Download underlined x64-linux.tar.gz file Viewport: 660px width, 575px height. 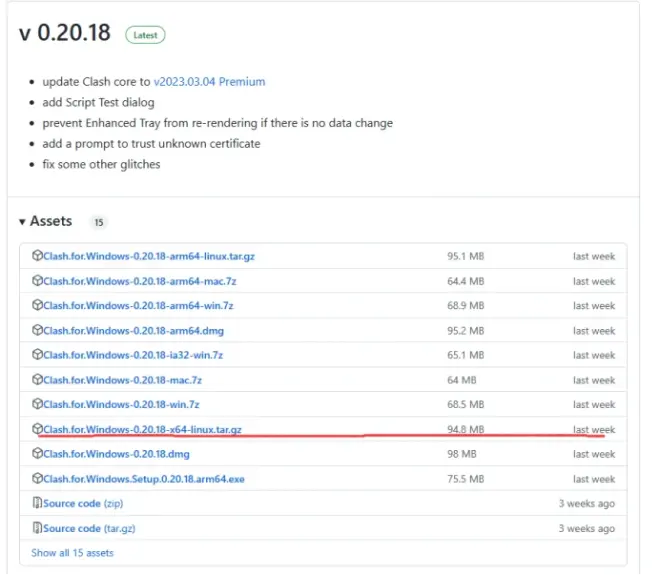[142, 429]
